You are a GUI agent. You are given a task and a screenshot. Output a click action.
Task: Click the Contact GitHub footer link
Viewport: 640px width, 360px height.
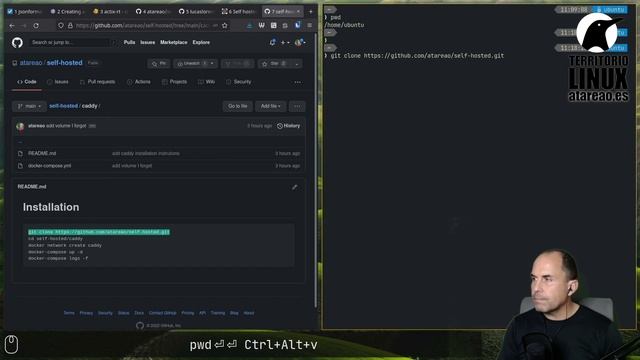pyautogui.click(x=162, y=313)
